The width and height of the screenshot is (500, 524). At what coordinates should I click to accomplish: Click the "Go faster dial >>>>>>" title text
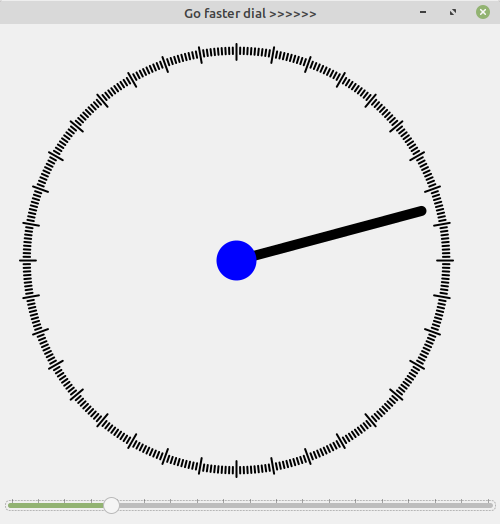[250, 14]
